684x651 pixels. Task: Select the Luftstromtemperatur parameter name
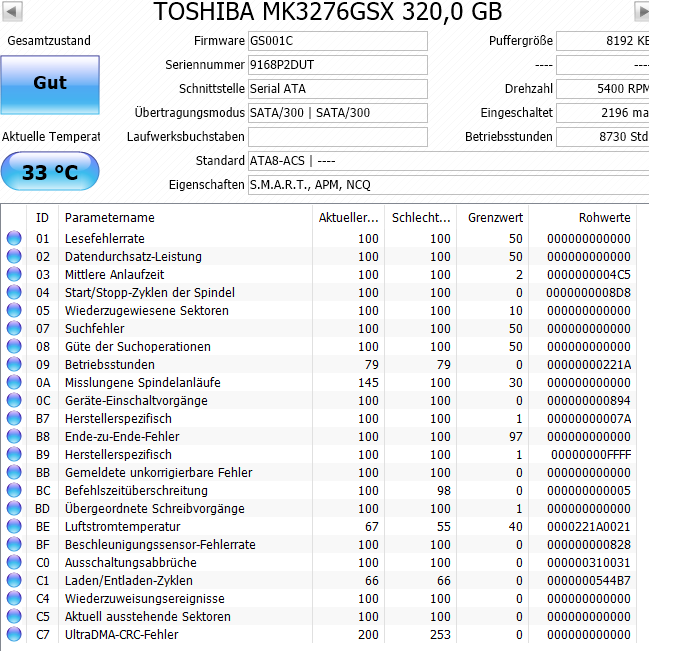pos(123,527)
